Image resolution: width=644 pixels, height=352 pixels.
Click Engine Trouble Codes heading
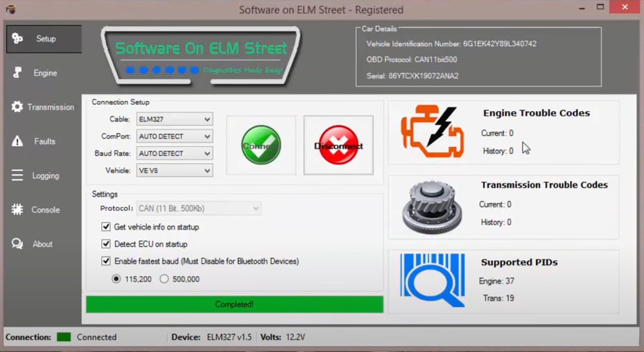point(536,113)
